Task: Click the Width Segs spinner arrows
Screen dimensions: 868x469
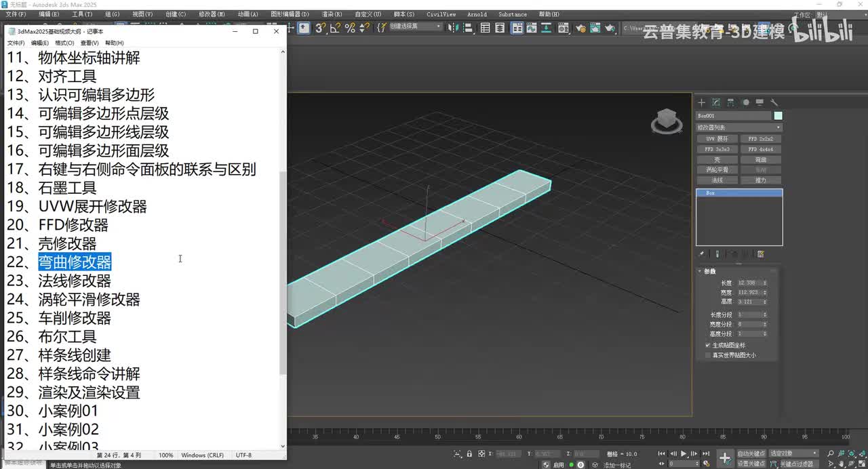Action: [765, 324]
